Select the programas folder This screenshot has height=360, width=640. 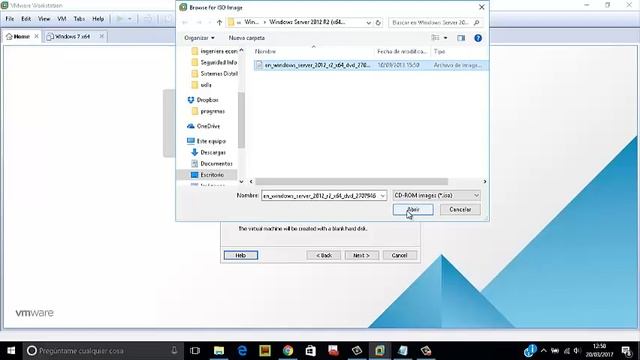click(208, 111)
